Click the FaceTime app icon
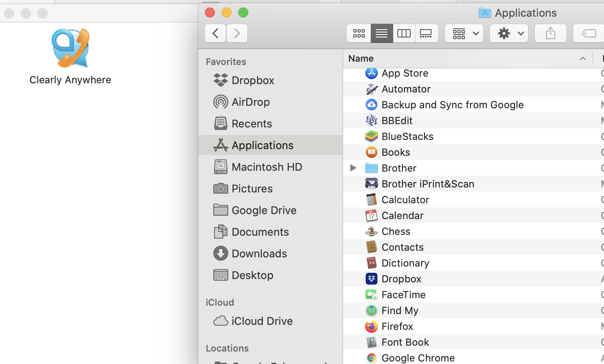 371,294
